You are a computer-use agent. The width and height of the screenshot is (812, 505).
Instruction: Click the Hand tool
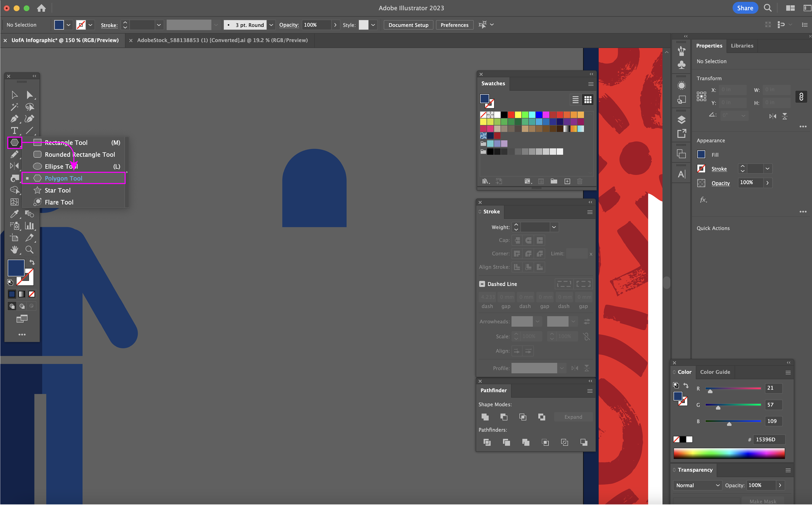click(14, 250)
